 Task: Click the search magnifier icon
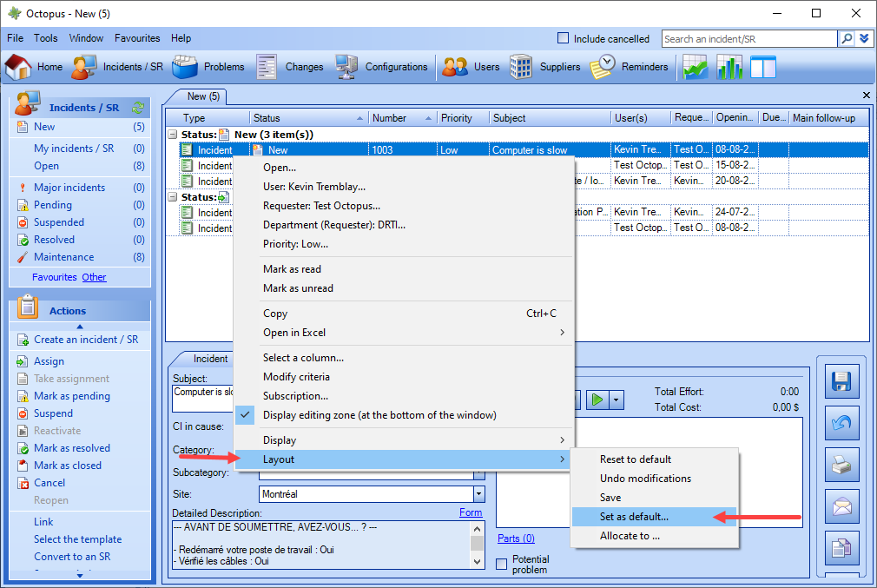[x=847, y=38]
